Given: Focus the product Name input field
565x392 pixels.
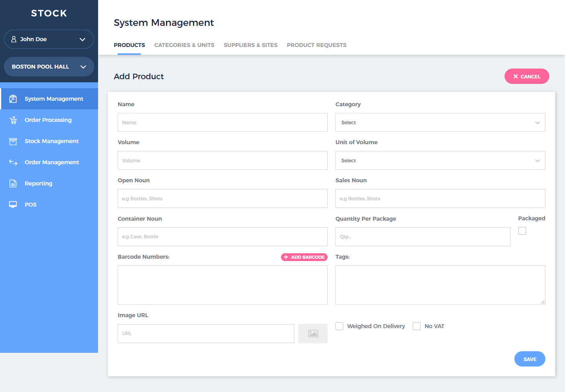Looking at the screenshot, I should [x=222, y=122].
